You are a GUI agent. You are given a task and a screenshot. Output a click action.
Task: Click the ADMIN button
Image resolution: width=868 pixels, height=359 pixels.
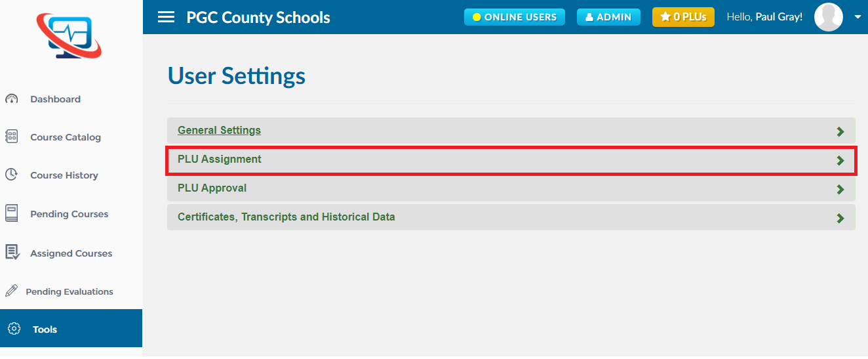[x=608, y=17]
